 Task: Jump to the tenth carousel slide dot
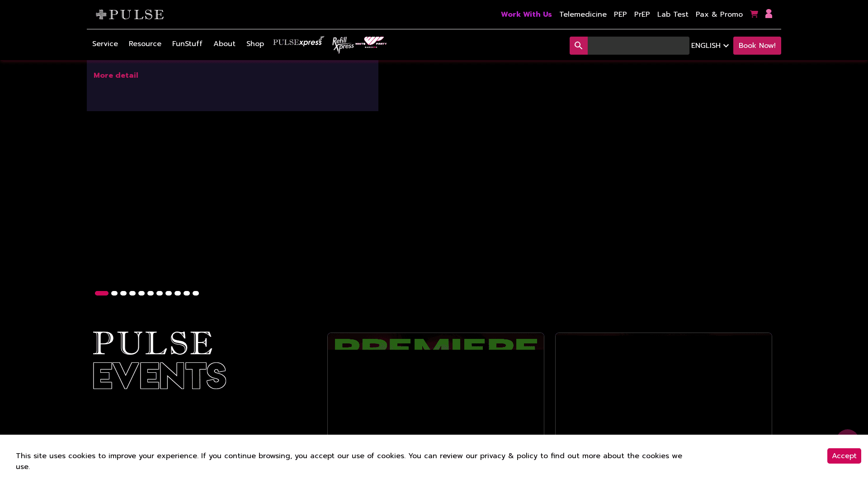(x=187, y=293)
